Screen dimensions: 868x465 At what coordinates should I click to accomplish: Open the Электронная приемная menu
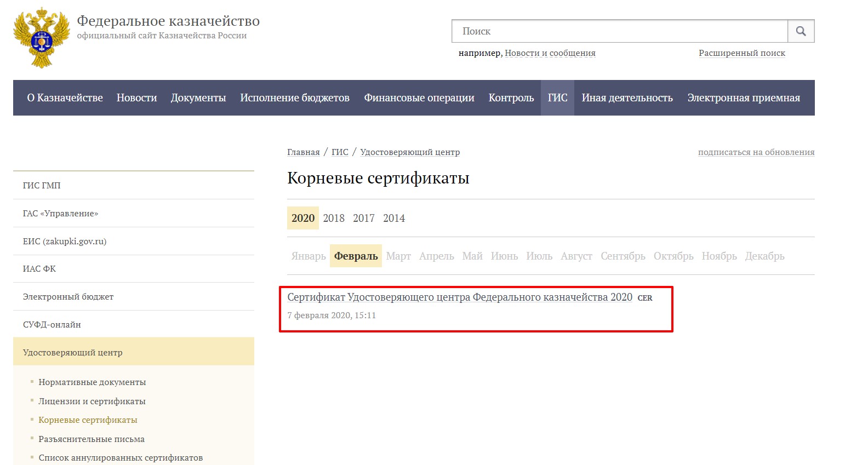pos(744,97)
